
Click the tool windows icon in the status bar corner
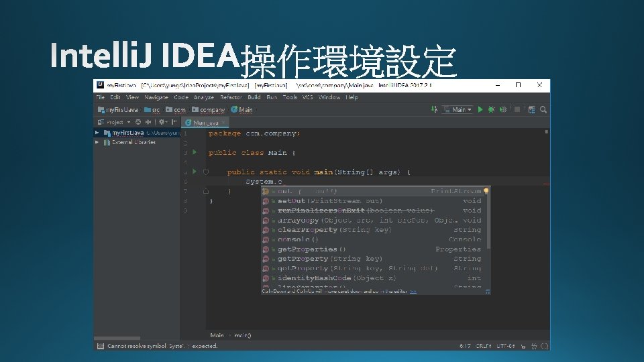(100, 346)
